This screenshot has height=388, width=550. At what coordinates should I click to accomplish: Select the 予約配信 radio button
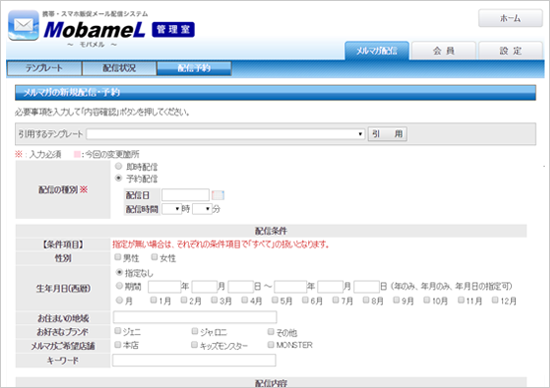119,178
